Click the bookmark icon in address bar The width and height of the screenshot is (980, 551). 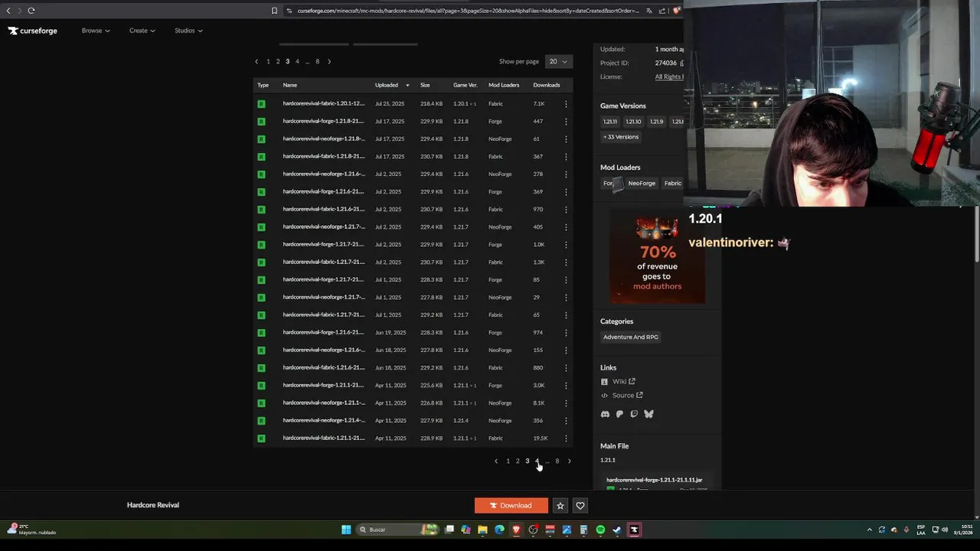(274, 11)
